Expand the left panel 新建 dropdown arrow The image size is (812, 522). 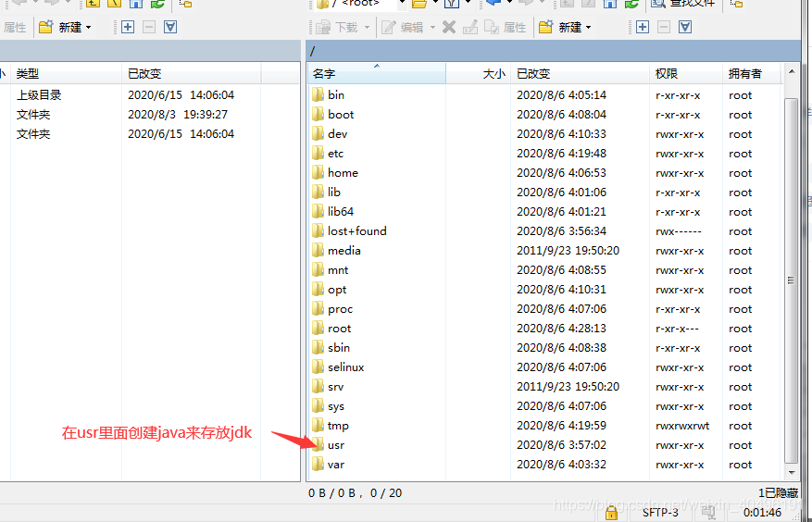[88, 28]
